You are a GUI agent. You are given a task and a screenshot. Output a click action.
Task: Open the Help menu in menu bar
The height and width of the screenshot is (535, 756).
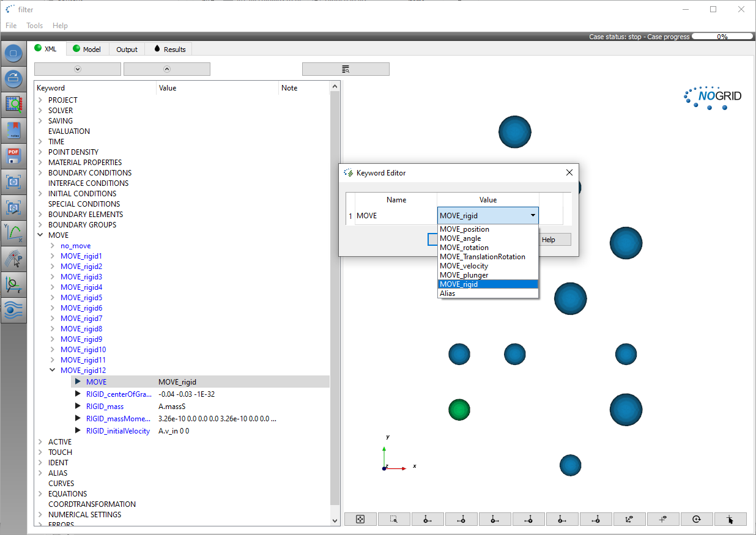click(x=60, y=26)
